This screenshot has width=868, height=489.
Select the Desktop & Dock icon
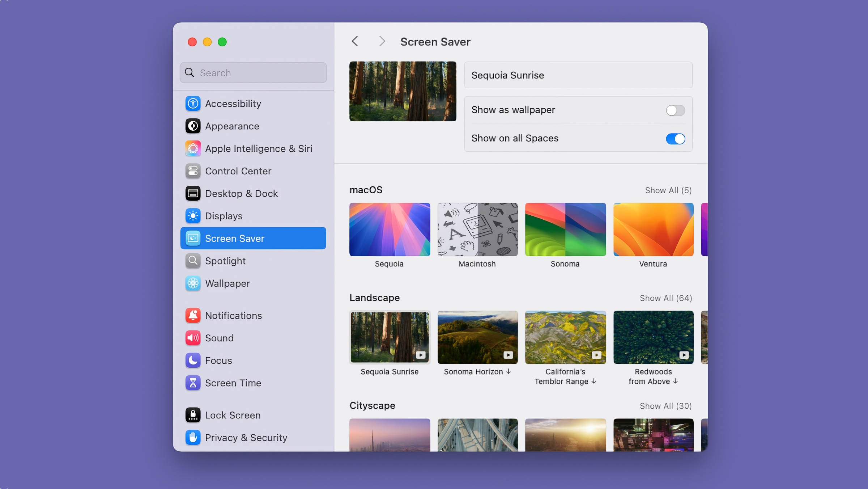193,193
